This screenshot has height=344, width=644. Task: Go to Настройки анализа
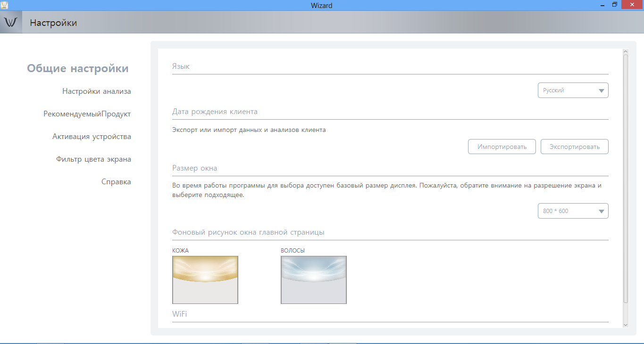pos(96,91)
